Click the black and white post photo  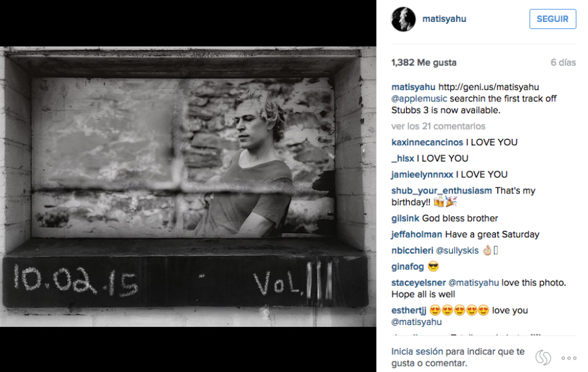tap(188, 187)
